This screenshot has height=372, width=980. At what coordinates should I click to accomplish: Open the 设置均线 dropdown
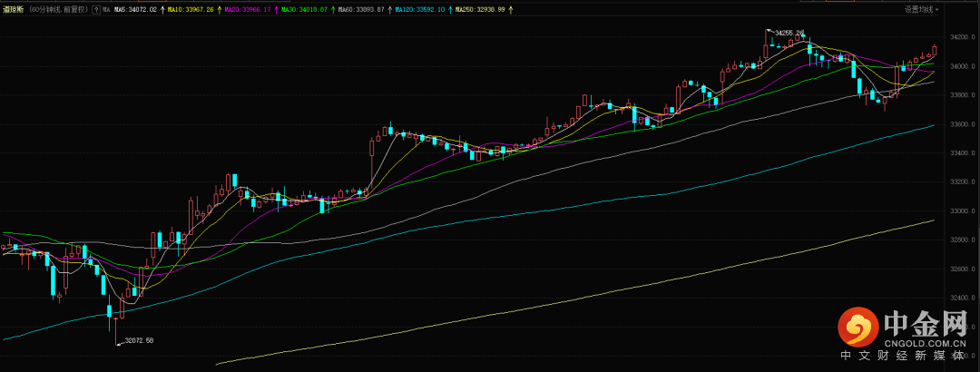[x=921, y=9]
